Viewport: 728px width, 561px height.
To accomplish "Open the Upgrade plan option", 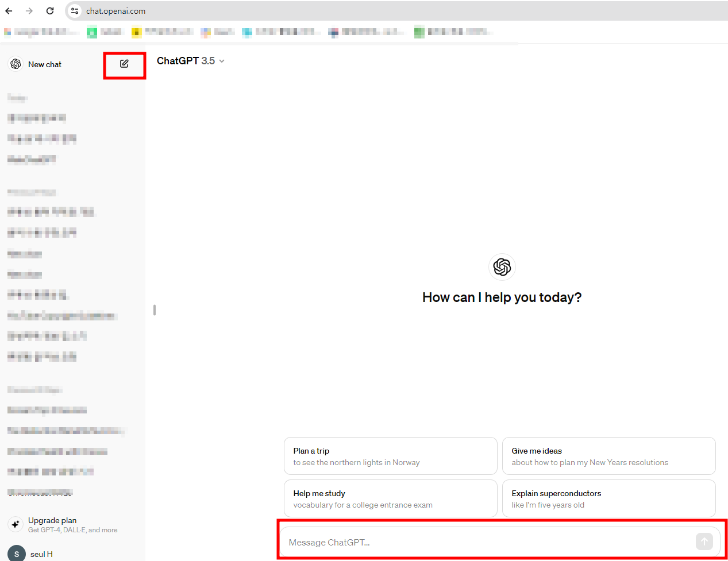I will (x=72, y=524).
